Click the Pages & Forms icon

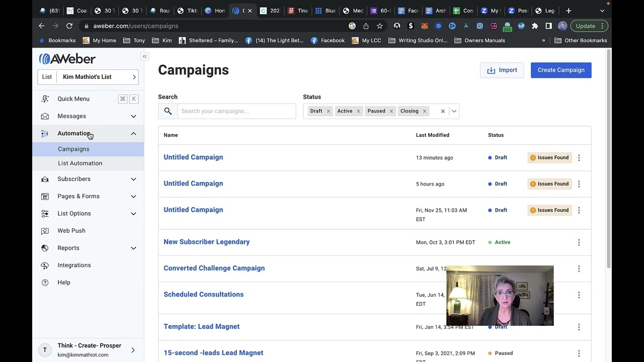pos(45,196)
